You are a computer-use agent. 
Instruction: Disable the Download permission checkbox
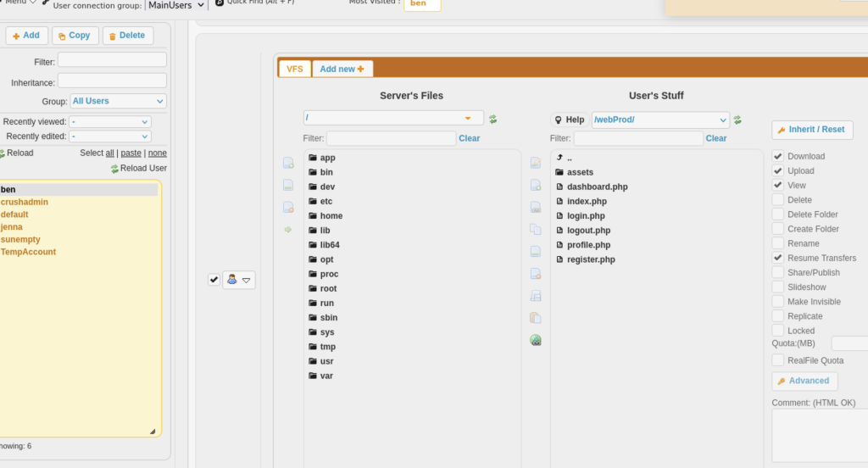click(x=778, y=156)
